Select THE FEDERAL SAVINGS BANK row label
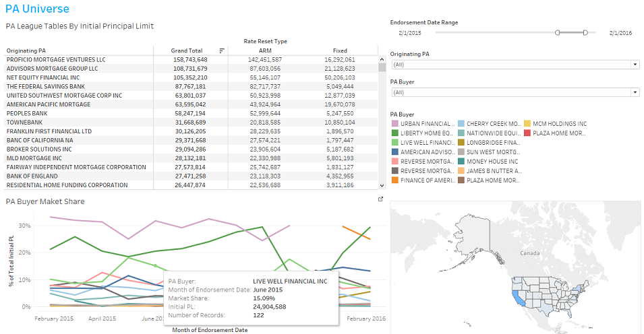The height and width of the screenshot is (334, 644). click(x=46, y=87)
